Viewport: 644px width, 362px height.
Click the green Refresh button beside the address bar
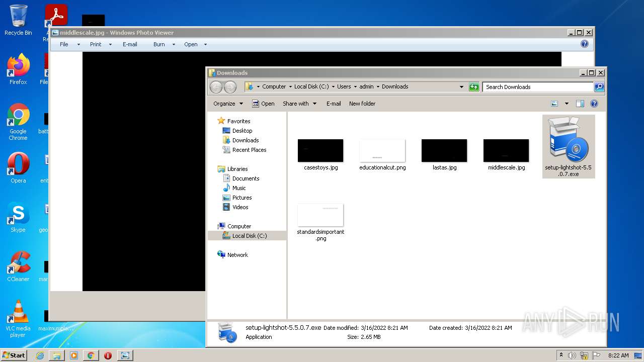(474, 87)
